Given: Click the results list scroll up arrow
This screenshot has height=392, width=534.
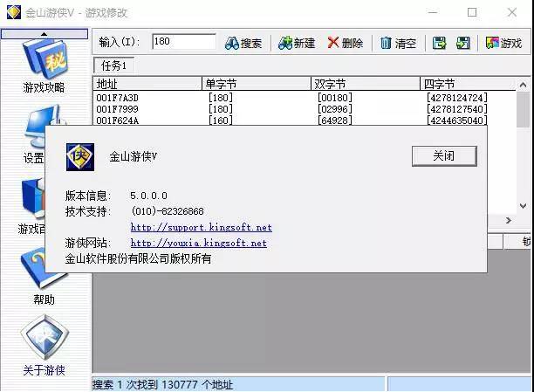Looking at the screenshot, I should (524, 85).
